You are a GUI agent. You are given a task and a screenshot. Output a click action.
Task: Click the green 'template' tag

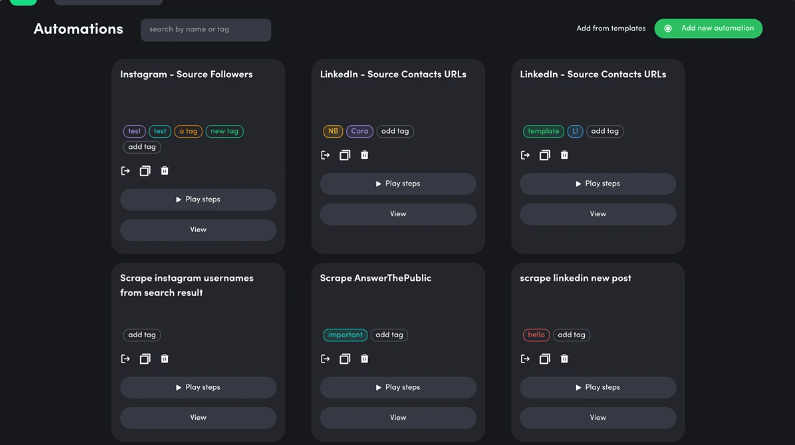tap(543, 131)
